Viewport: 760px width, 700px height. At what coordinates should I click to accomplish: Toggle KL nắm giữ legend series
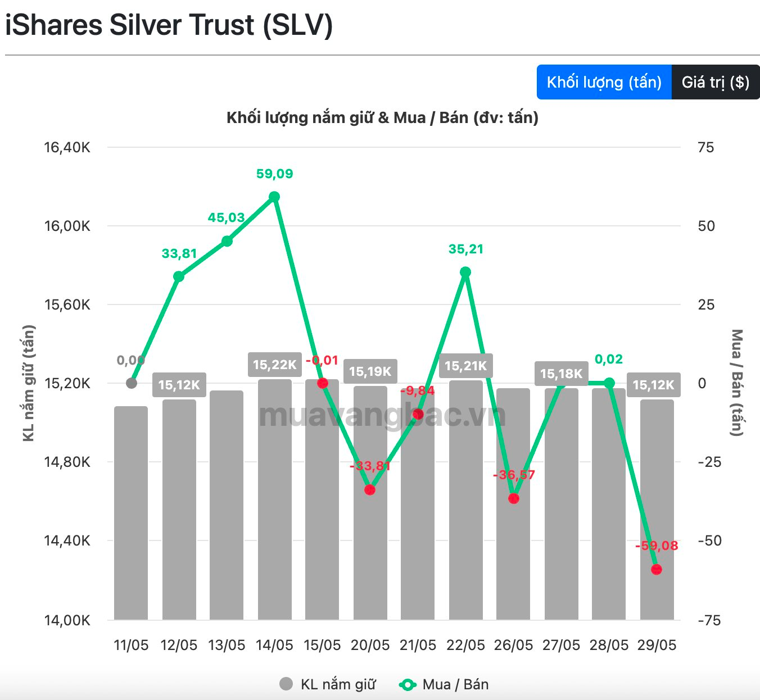point(328,684)
